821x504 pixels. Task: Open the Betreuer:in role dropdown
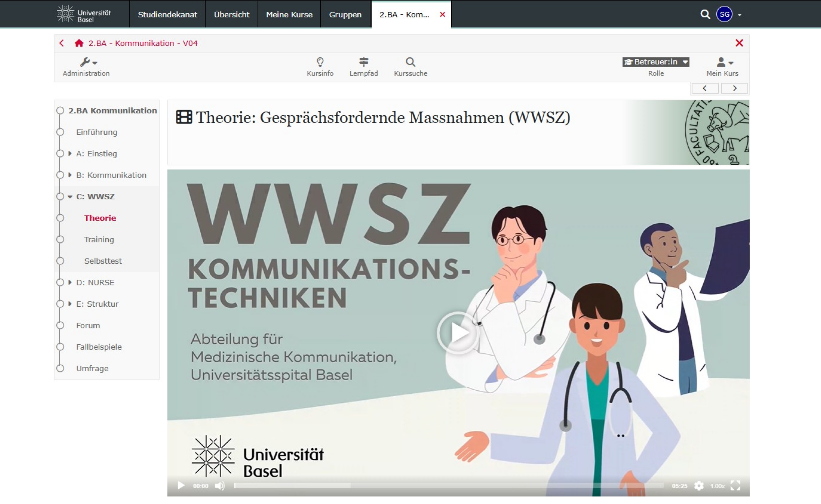656,62
